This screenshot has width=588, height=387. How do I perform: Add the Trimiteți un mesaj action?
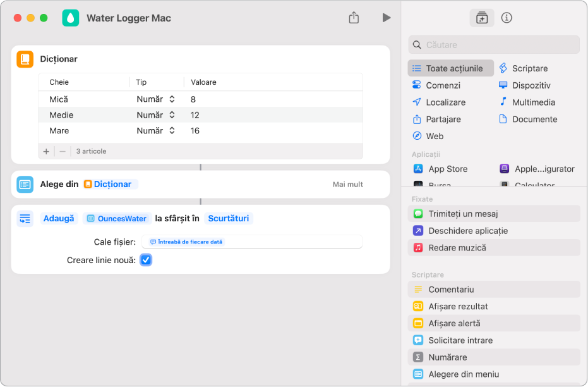tap(494, 214)
